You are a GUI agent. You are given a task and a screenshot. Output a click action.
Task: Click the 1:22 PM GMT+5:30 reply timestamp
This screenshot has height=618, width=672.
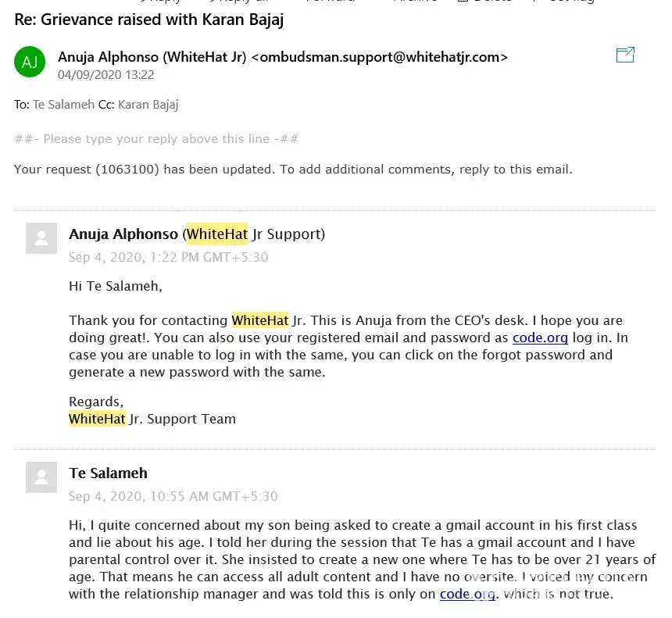[x=168, y=257]
